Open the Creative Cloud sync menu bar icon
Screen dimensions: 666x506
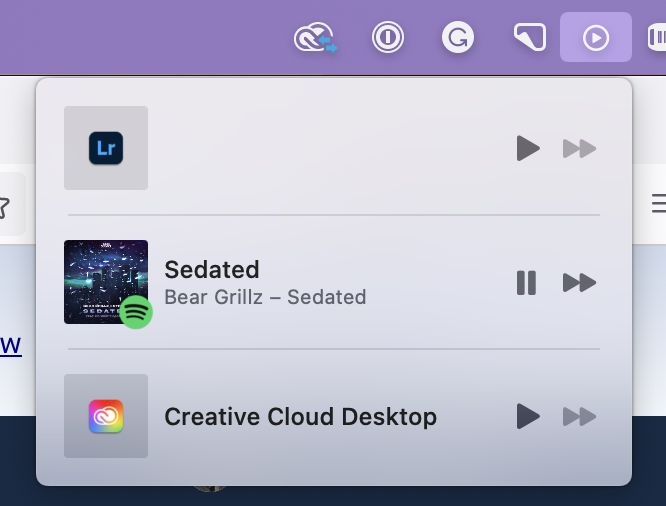coord(316,38)
